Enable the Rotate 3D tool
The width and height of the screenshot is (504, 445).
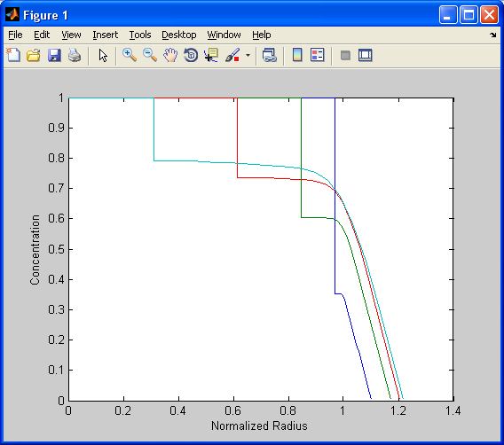pyautogui.click(x=191, y=55)
